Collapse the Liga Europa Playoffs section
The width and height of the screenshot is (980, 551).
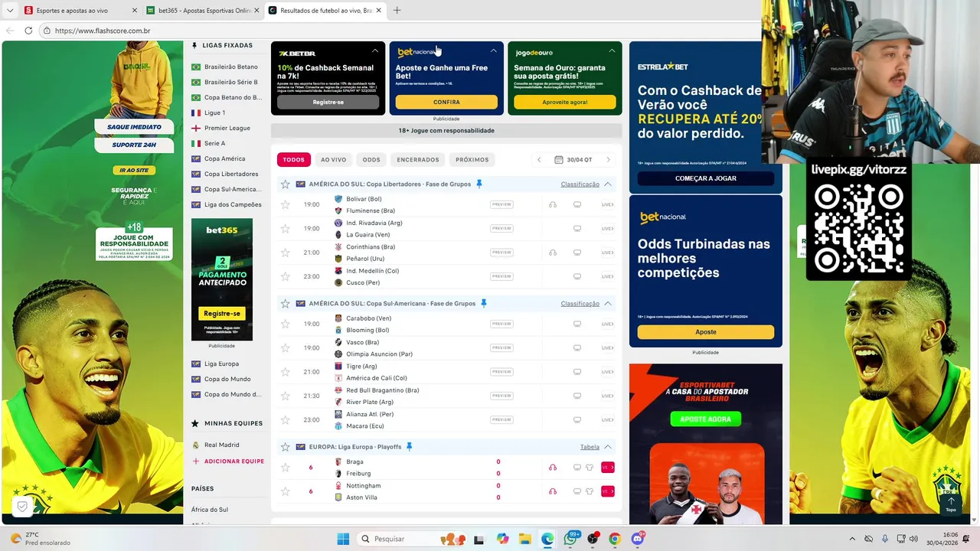(x=608, y=447)
